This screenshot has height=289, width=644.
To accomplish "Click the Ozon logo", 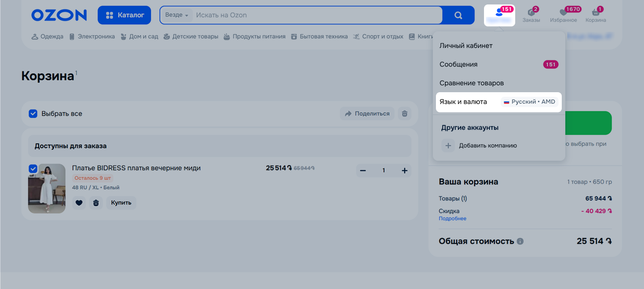I will tap(58, 15).
